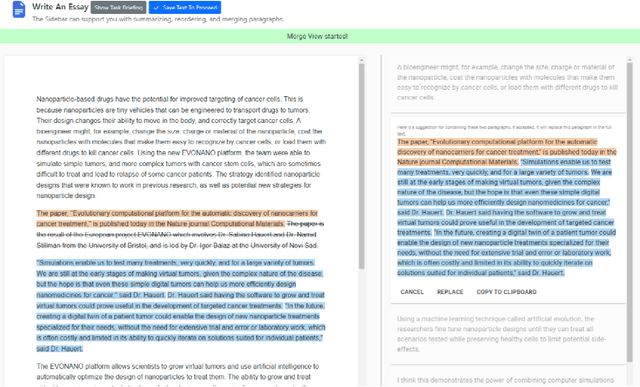The image size is (640, 387).
Task: Click the blue document icon
Action: [18, 9]
